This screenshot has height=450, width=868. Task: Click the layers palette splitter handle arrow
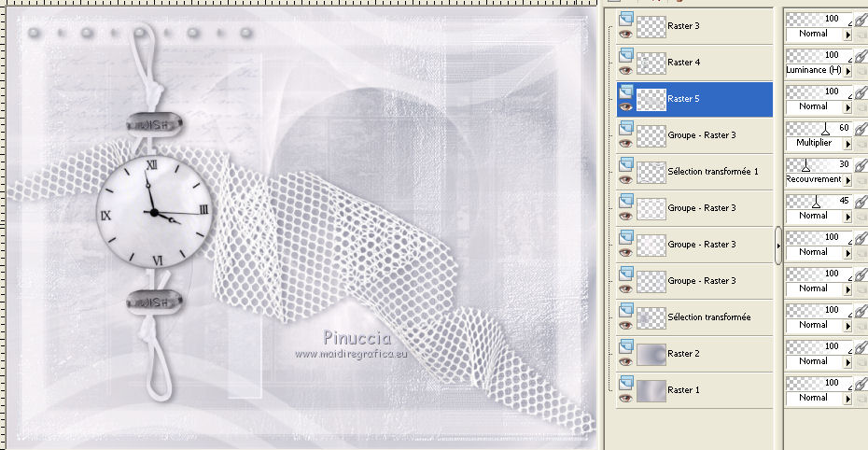tap(778, 246)
